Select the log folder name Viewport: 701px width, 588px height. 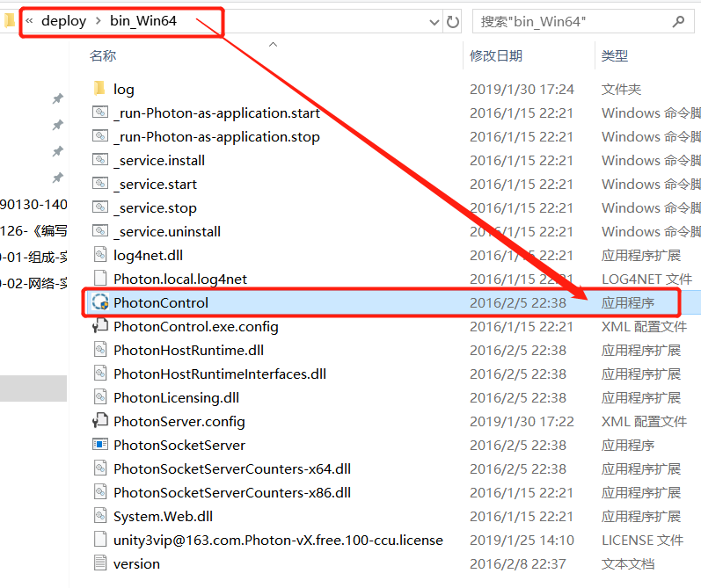tap(124, 90)
